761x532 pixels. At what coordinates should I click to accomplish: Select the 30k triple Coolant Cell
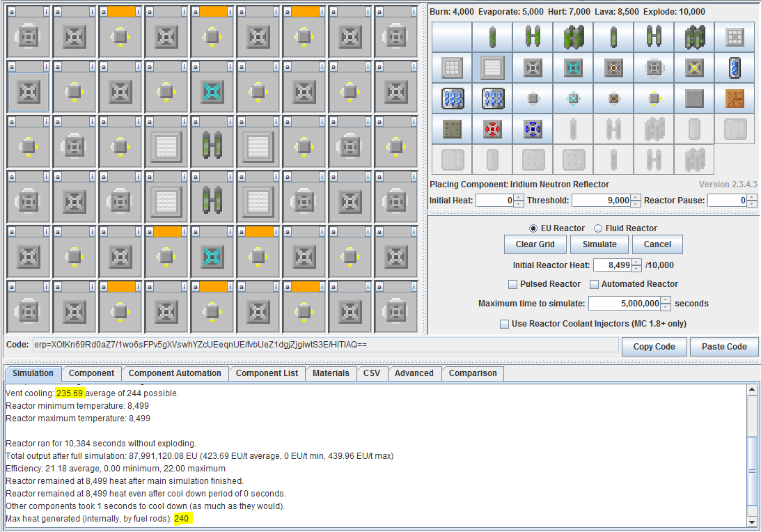click(x=452, y=99)
